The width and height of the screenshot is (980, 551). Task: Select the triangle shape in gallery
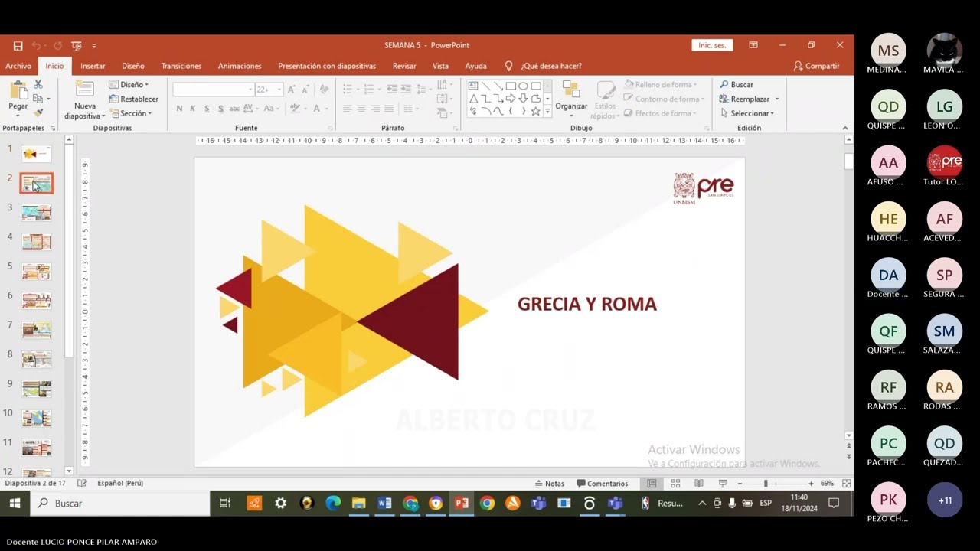click(x=473, y=99)
